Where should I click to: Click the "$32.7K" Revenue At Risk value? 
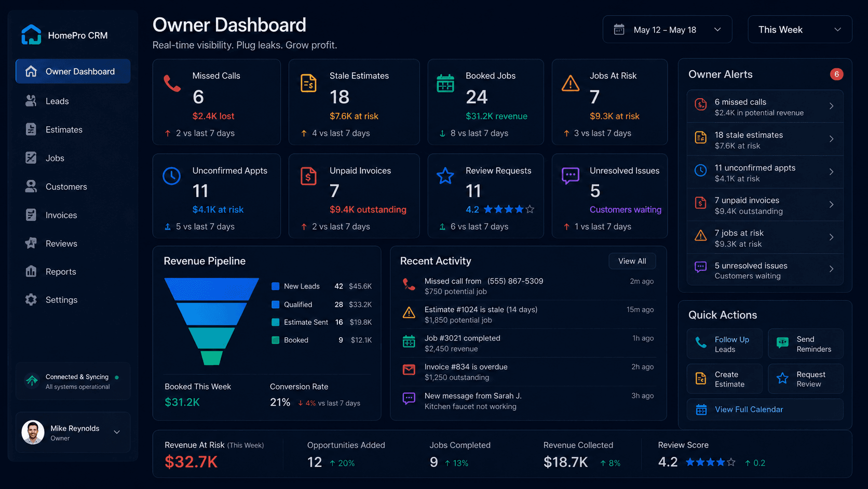191,462
